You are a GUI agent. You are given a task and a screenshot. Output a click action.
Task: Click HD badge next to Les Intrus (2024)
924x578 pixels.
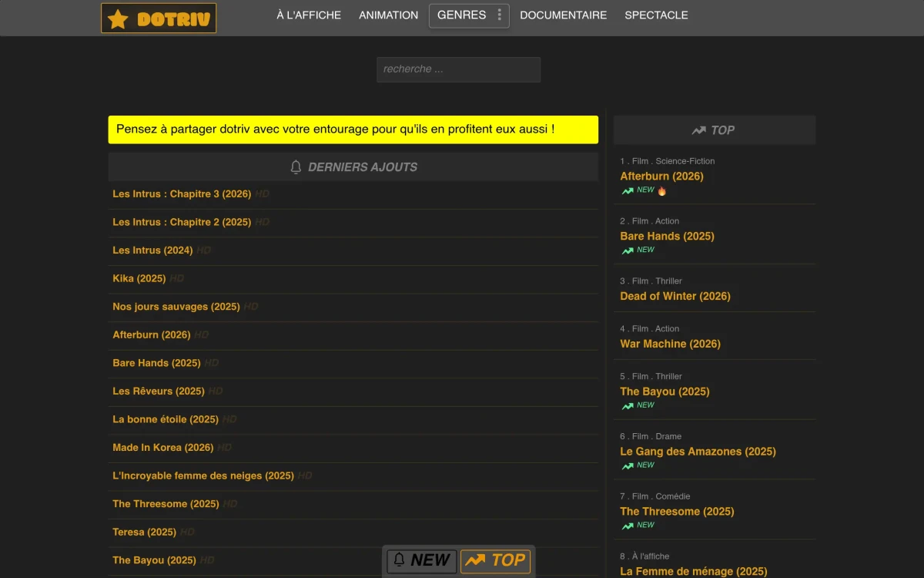click(x=203, y=250)
